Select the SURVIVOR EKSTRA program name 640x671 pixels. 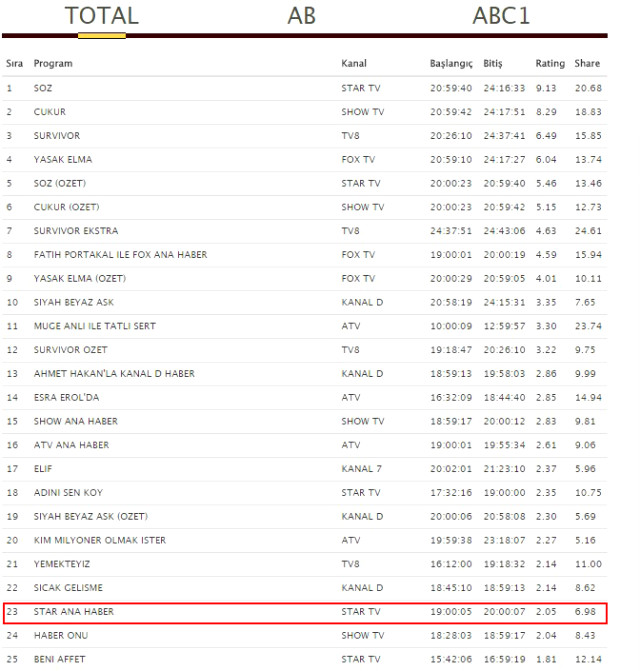[76, 231]
